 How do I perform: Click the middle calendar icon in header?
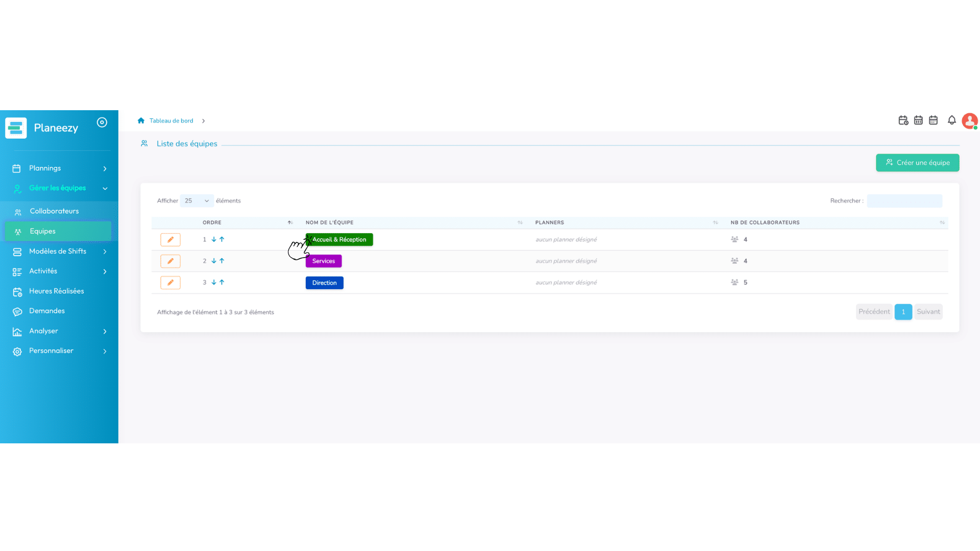point(918,120)
